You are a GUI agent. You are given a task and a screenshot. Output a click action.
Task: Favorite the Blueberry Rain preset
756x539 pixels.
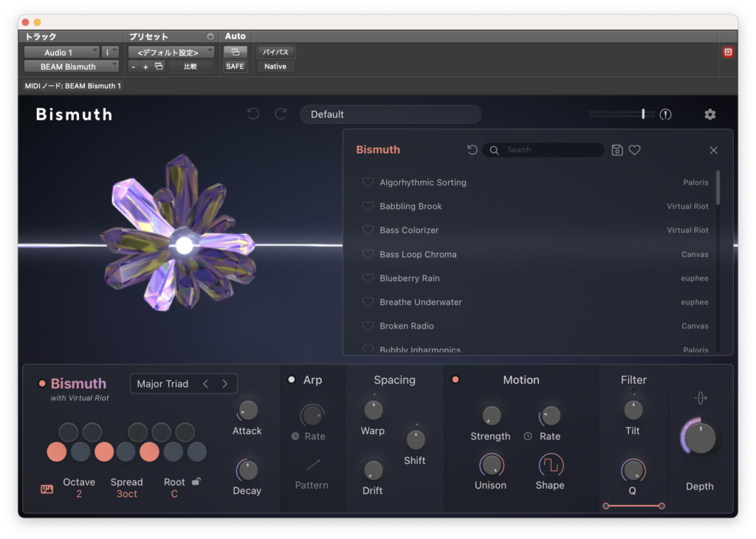point(368,278)
